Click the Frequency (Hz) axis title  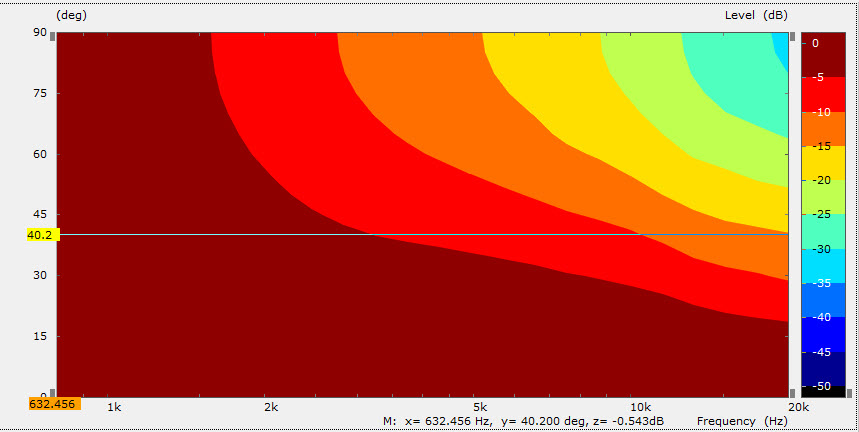742,421
